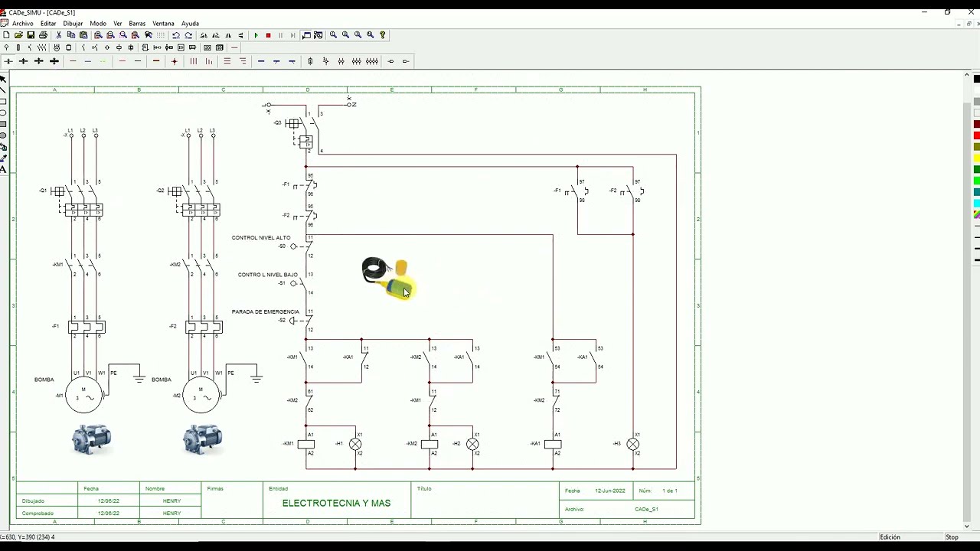The height and width of the screenshot is (551, 980).
Task: Open the Ver menu
Action: 117,24
